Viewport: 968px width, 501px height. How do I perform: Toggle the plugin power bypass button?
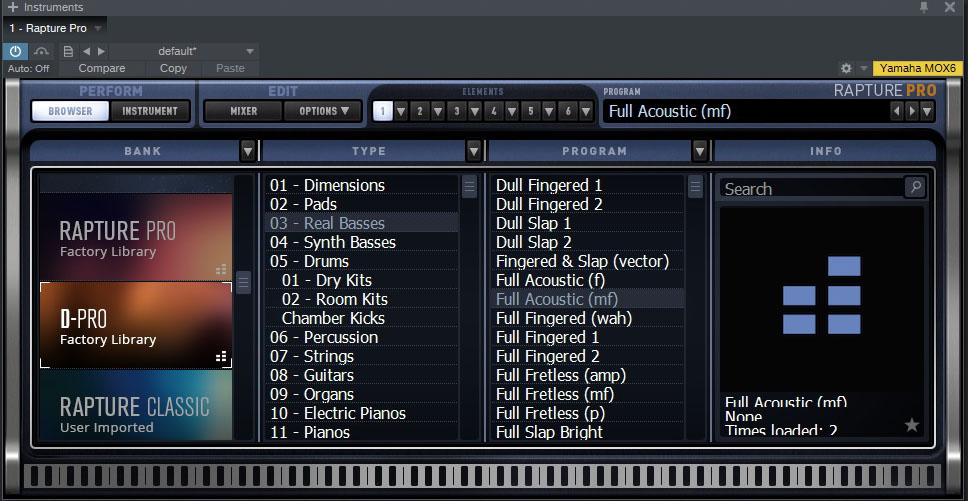pos(15,51)
